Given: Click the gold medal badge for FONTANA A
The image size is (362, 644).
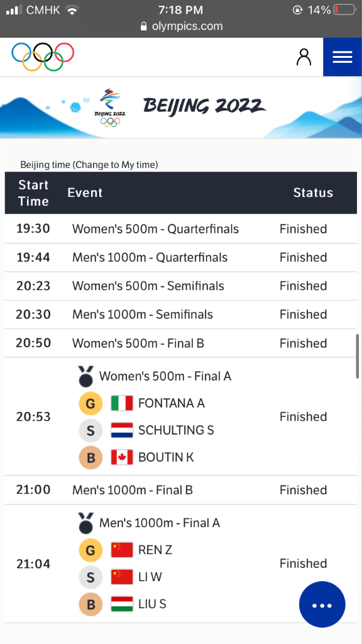Looking at the screenshot, I should click(90, 403).
